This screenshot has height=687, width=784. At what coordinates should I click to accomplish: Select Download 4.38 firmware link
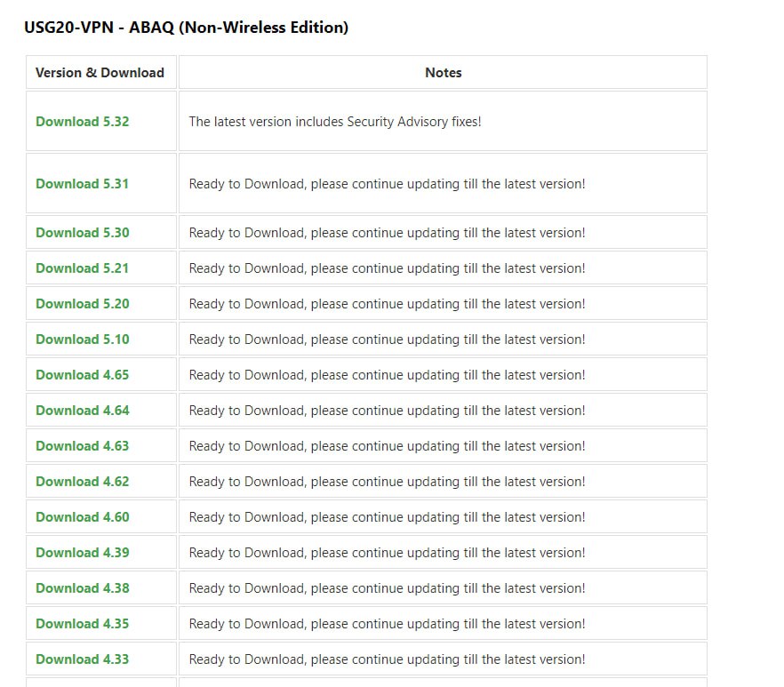[82, 588]
